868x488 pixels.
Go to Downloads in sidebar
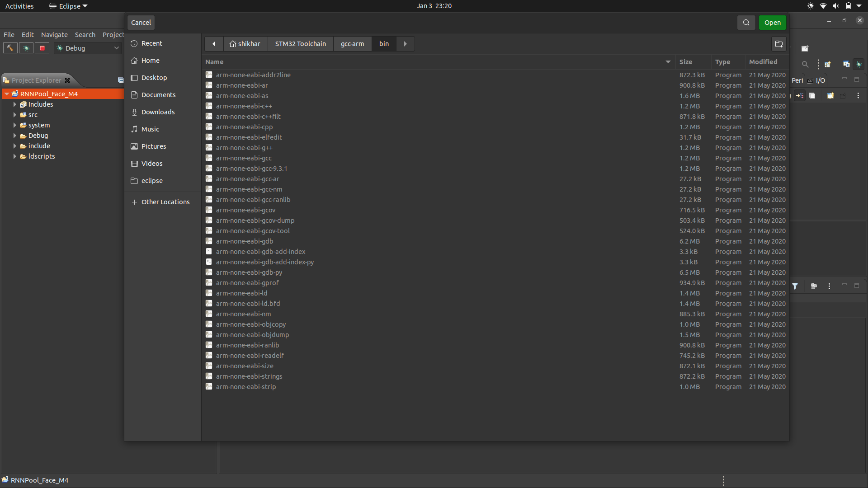(158, 112)
